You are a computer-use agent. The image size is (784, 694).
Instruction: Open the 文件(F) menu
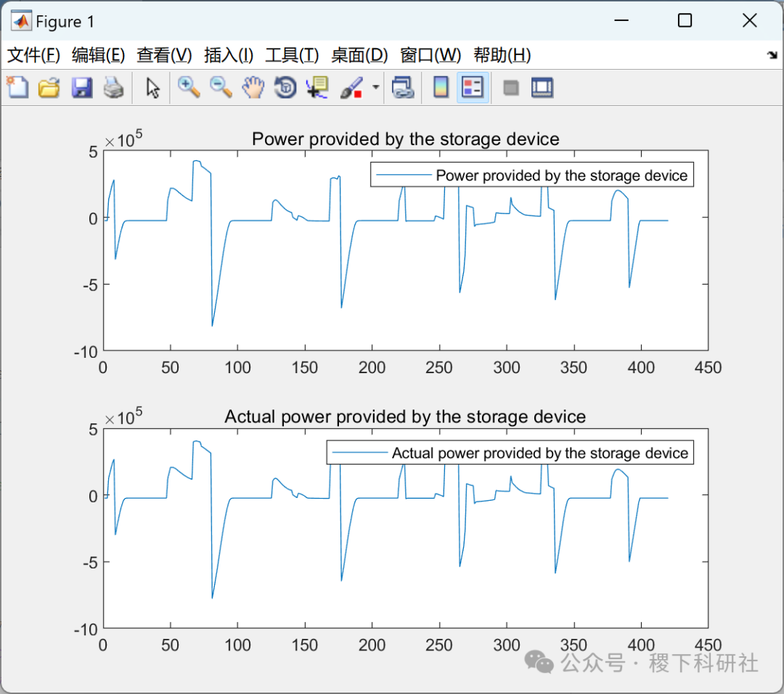point(33,55)
